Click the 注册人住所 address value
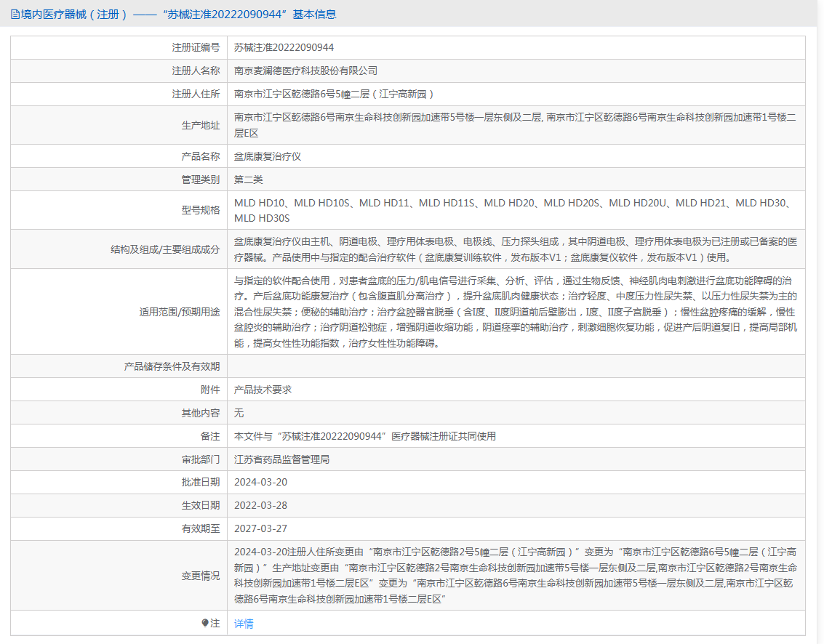This screenshot has width=824, height=644. pyautogui.click(x=334, y=94)
